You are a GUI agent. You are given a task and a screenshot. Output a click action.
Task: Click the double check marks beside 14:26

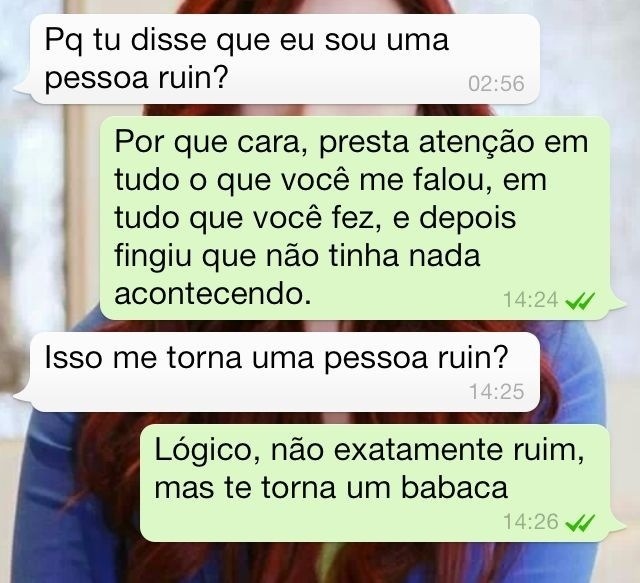coord(580,523)
